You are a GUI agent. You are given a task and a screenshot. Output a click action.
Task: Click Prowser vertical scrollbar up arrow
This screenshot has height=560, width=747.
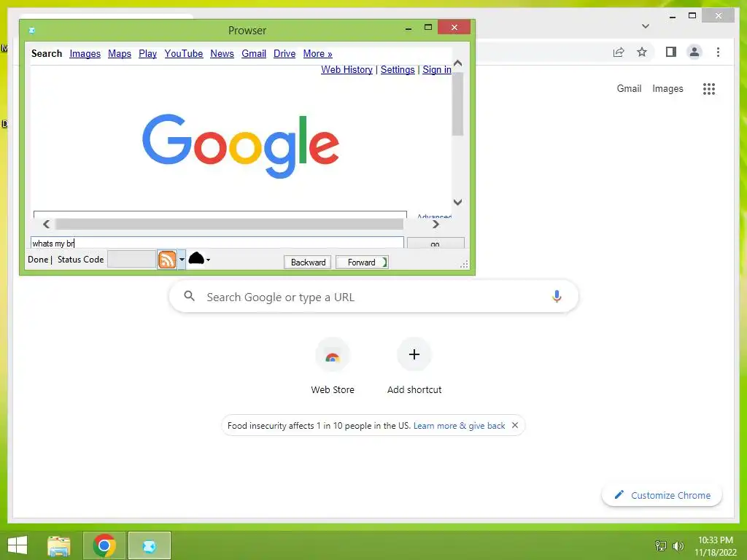[458, 63]
